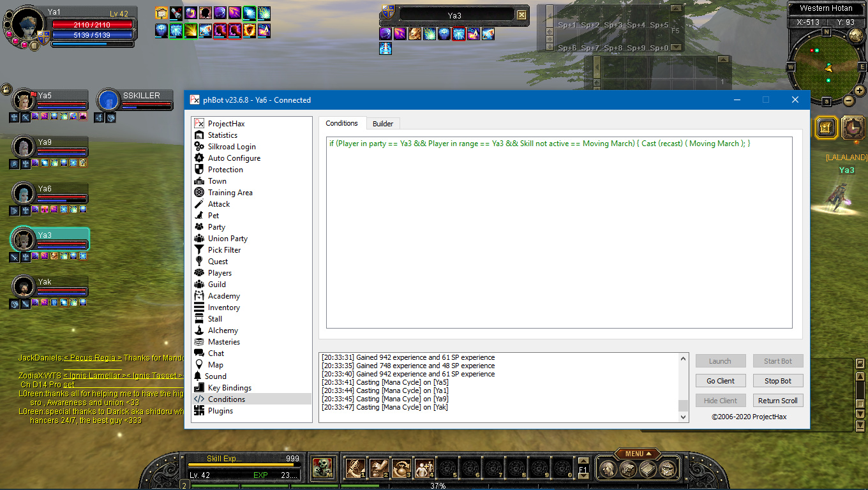Screen dimensions: 868x490
Task: Open Key Bindings settings
Action: click(229, 388)
